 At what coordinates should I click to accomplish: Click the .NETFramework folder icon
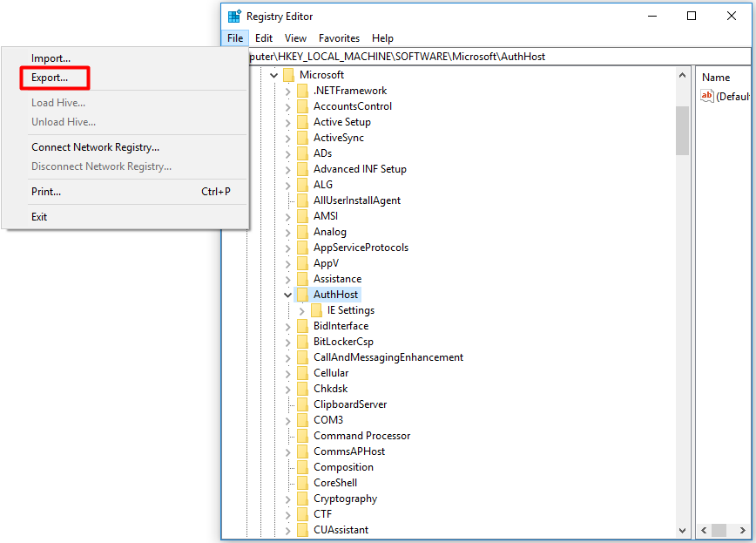tap(302, 91)
